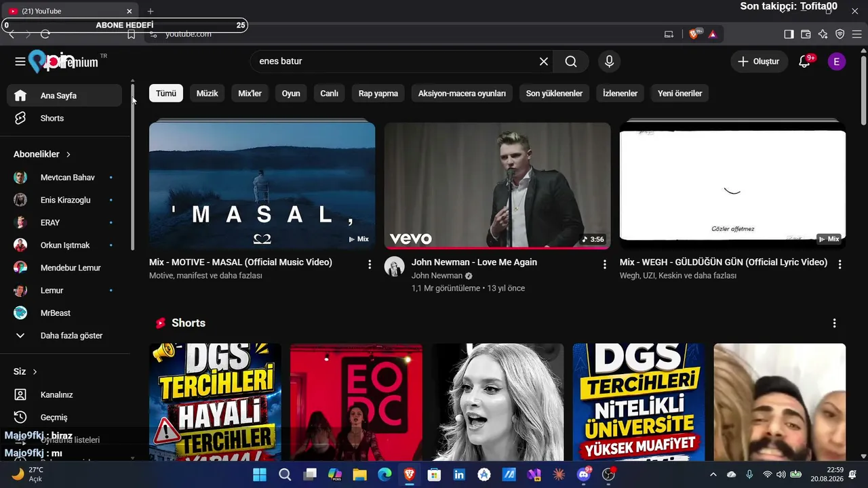Image resolution: width=868 pixels, height=488 pixels.
Task: Open File Explorer from taskbar
Action: pyautogui.click(x=359, y=474)
